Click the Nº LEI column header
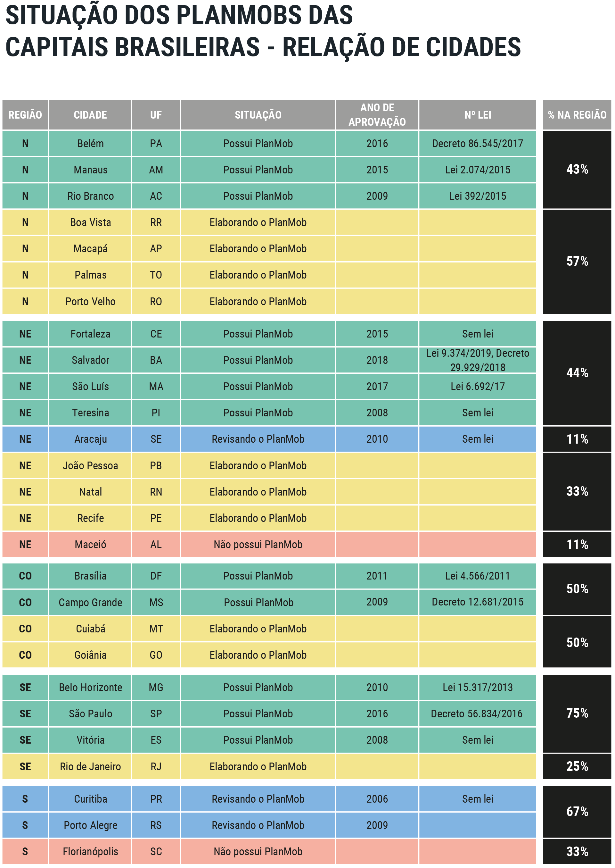This screenshot has height=868, width=615. 477,115
